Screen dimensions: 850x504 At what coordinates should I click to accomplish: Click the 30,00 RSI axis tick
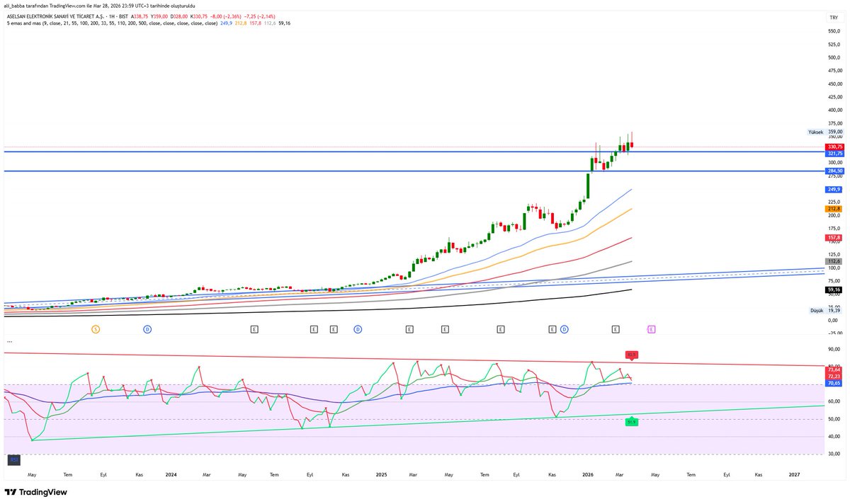(834, 454)
